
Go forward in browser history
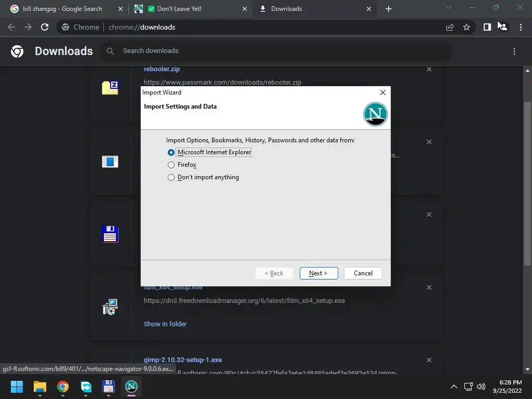pos(28,27)
